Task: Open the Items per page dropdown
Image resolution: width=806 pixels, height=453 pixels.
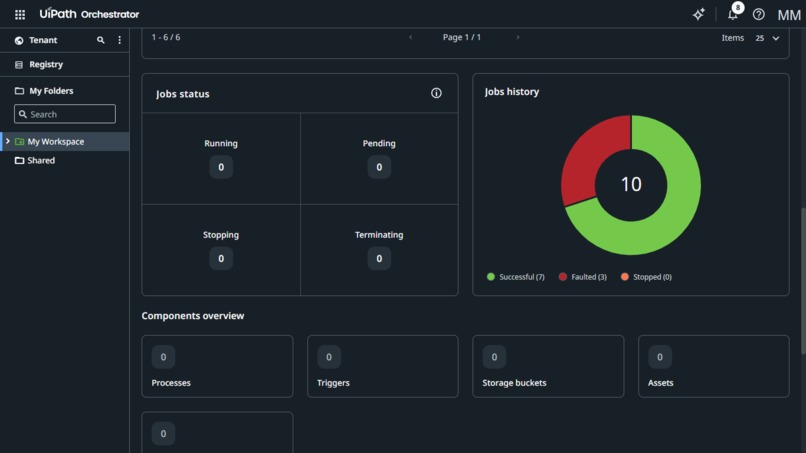Action: (767, 38)
